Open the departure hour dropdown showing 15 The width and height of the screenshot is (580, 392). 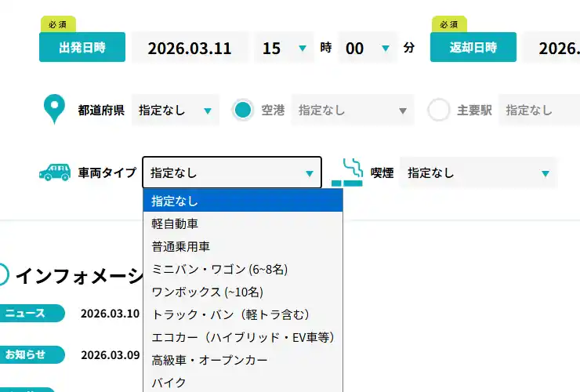[284, 48]
